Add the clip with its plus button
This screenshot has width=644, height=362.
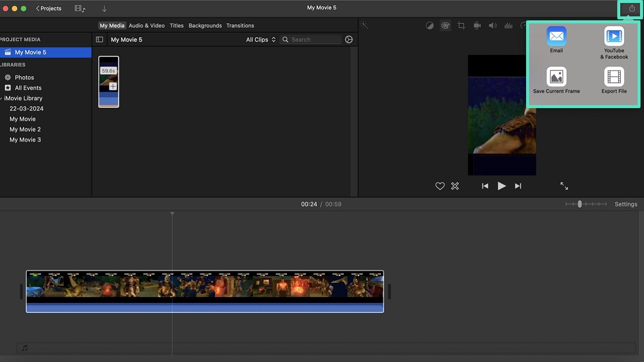tap(113, 86)
